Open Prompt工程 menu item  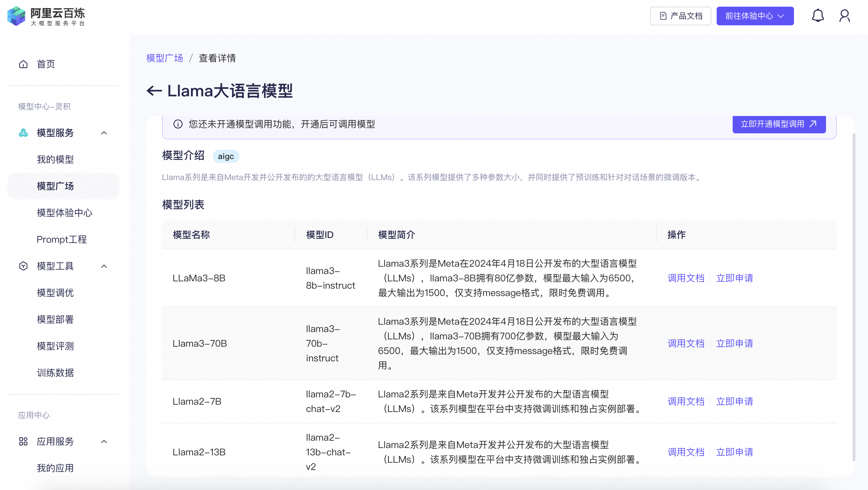62,239
